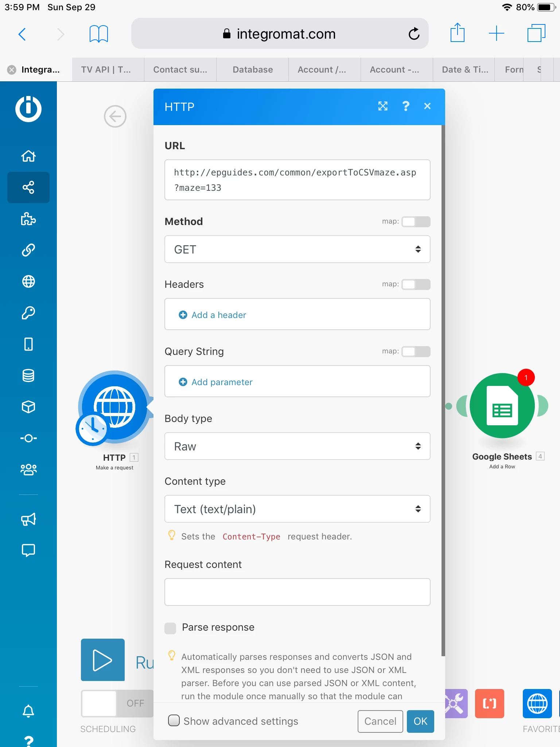Open sidebar help question mark icon
The image size is (560, 747).
[28, 741]
